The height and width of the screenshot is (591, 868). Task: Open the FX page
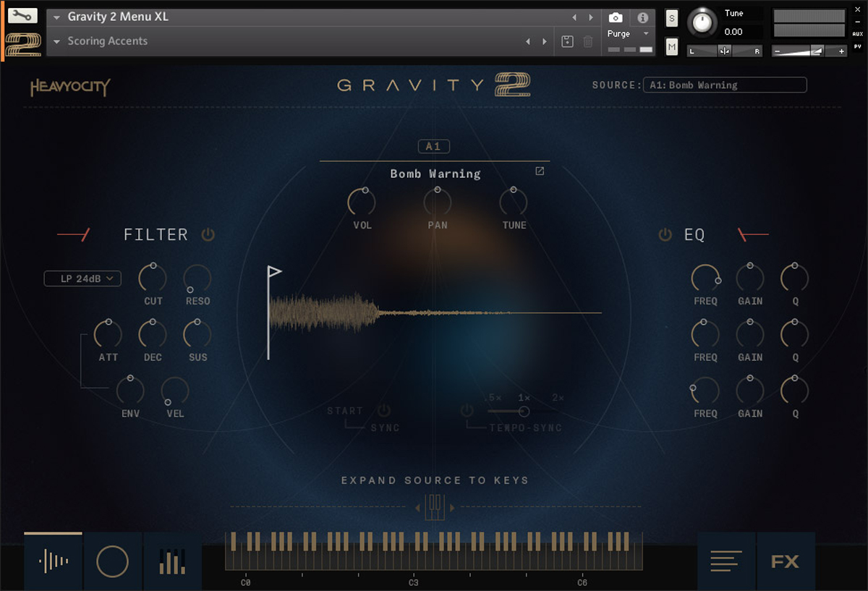click(x=786, y=561)
